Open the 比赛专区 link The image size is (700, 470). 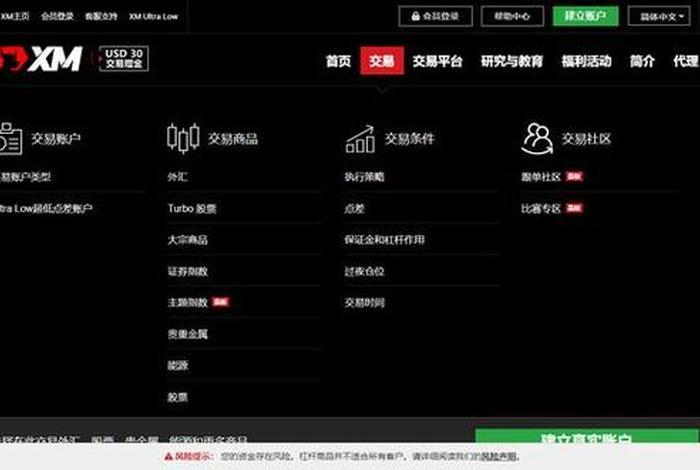(x=541, y=208)
